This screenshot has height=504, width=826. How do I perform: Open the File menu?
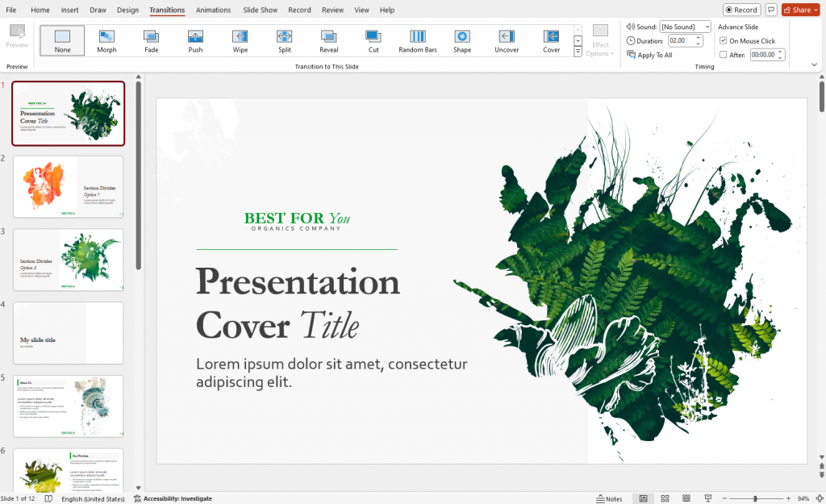(11, 10)
